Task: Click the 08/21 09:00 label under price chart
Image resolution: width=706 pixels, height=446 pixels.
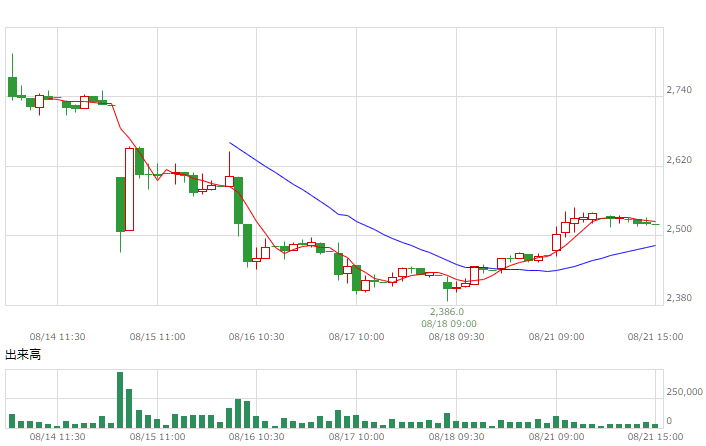Action: click(556, 337)
